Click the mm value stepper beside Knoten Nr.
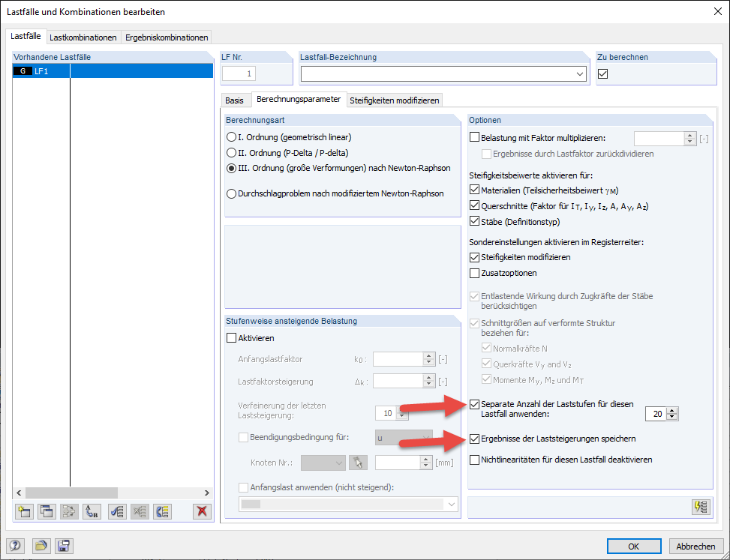This screenshot has width=730, height=560. coord(425,463)
